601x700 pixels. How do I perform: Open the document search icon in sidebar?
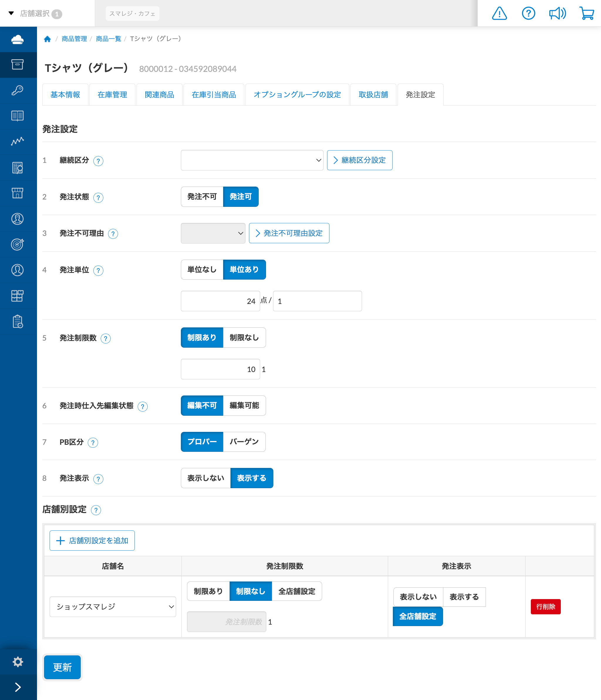click(18, 168)
